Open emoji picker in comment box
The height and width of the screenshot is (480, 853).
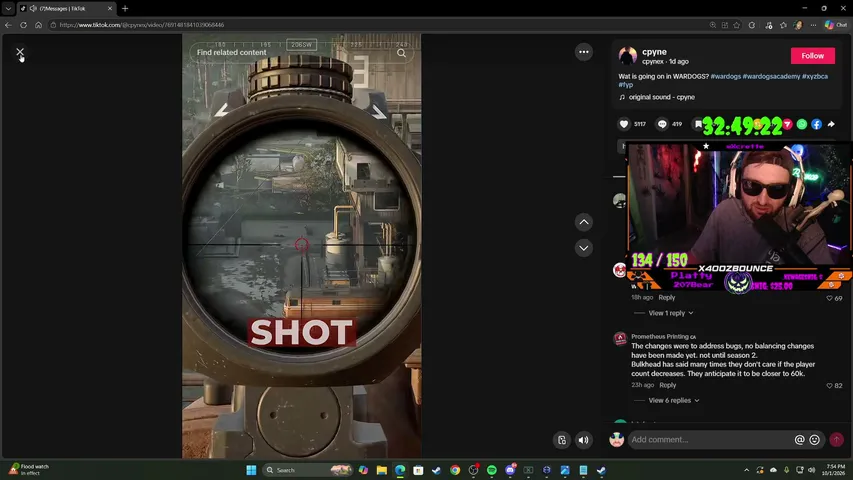click(814, 440)
